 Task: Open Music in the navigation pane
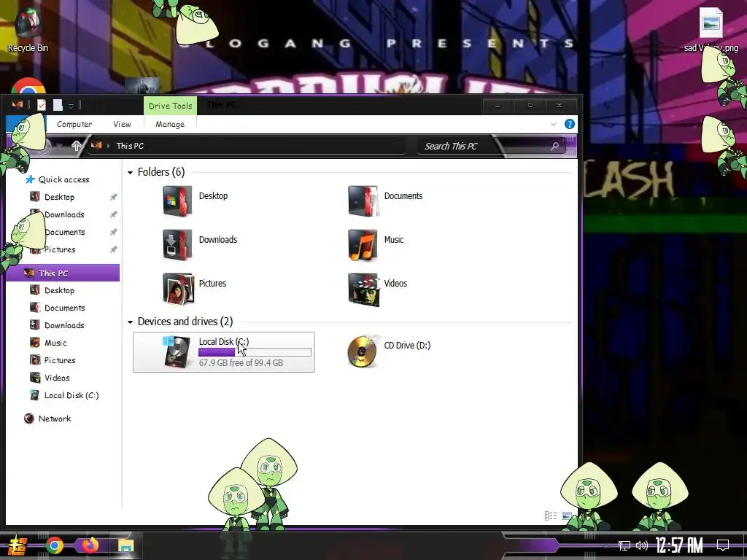(55, 343)
